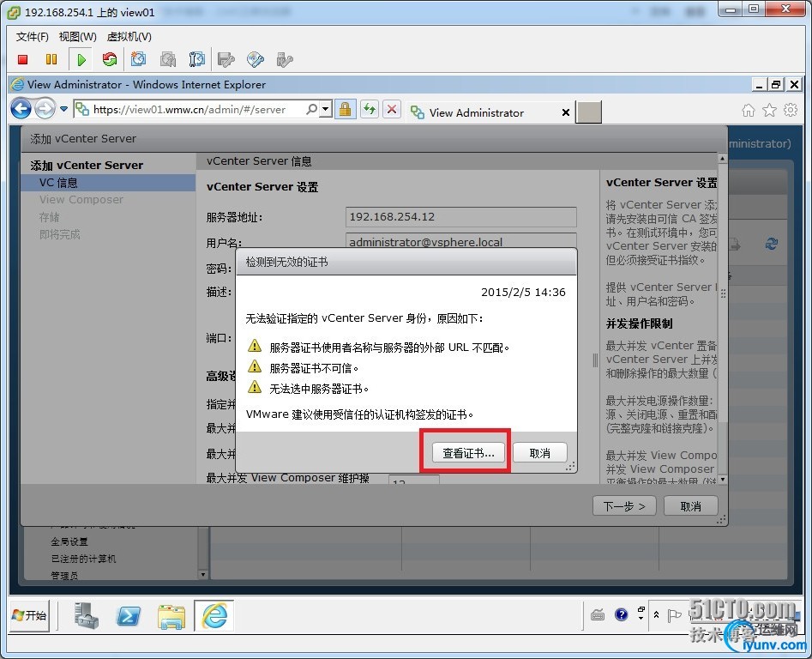Screen dimensions: 812x659
Task: Open Server Manager taskbar icon
Action: pyautogui.click(x=86, y=615)
